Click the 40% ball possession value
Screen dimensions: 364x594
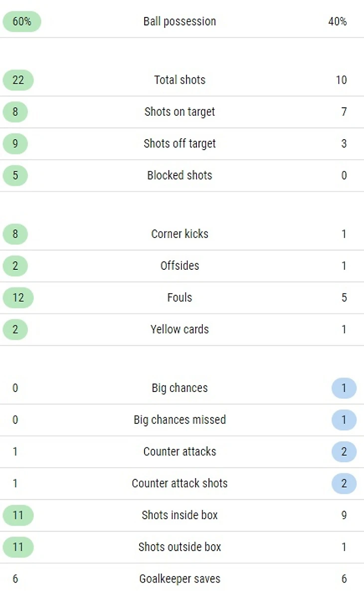coord(338,21)
